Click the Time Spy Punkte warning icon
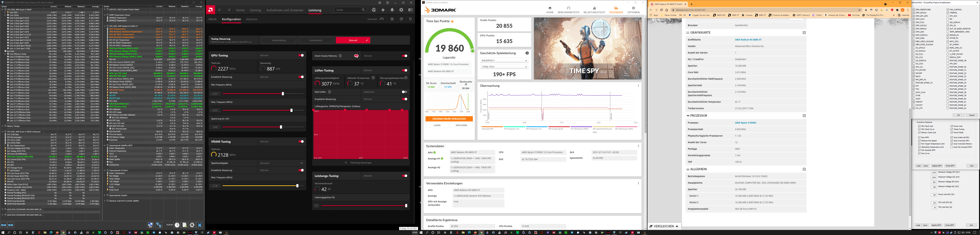 click(452, 21)
